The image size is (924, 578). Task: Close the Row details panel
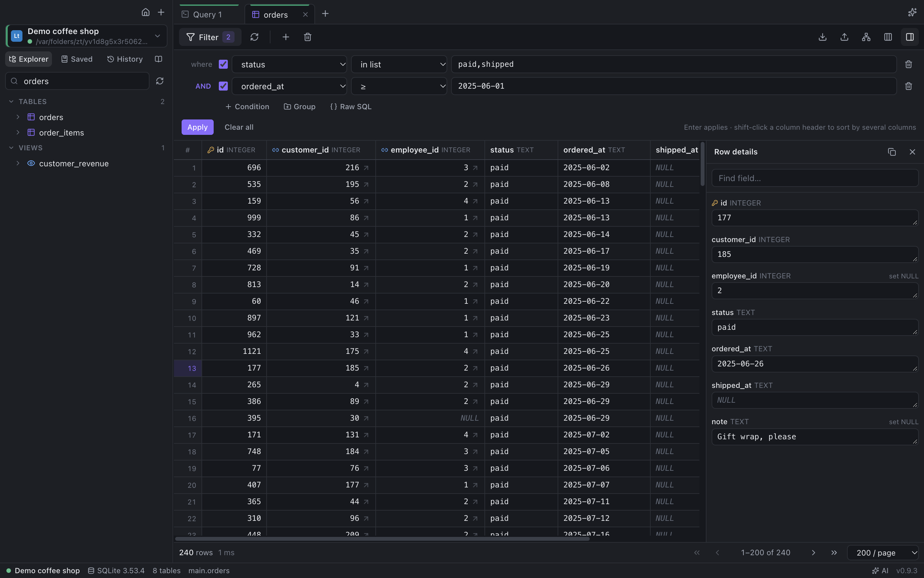tap(912, 152)
